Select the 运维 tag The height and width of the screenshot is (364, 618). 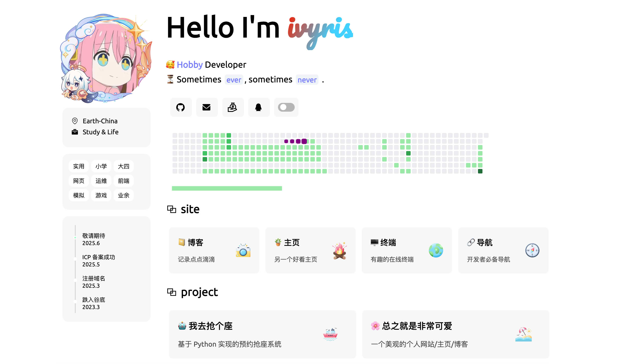[x=101, y=181]
